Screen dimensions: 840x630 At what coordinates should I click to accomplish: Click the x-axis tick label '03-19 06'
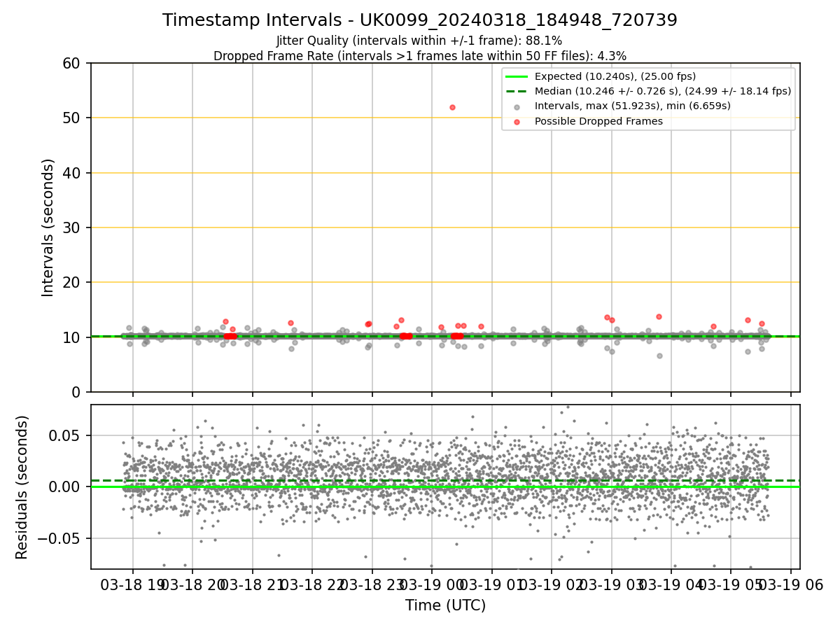(x=790, y=586)
